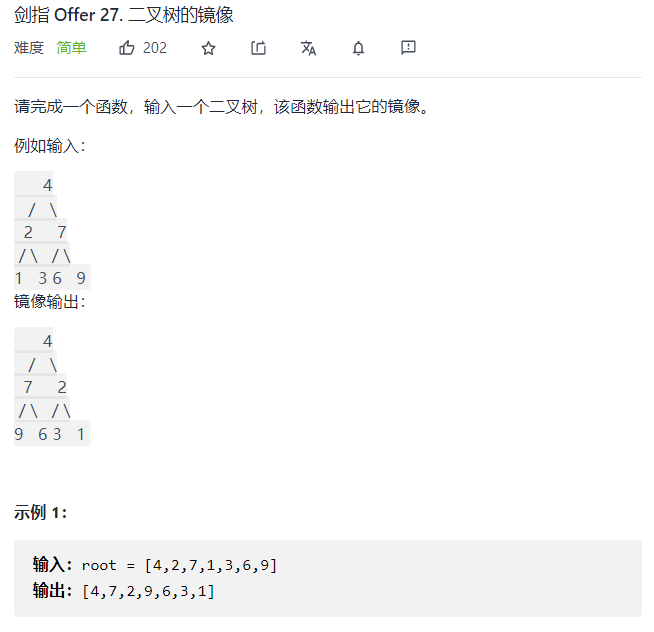Click the 难度 label text
This screenshot has height=632, width=654.
[x=29, y=48]
